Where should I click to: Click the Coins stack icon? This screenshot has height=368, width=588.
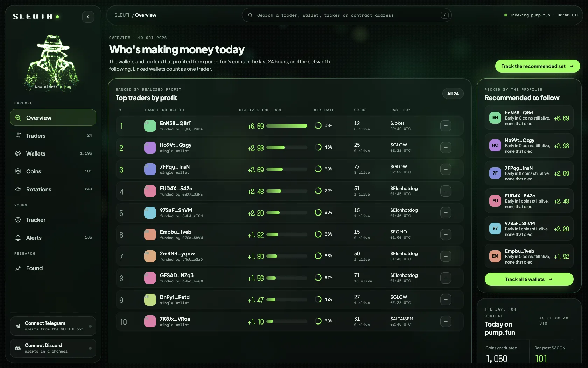18,171
